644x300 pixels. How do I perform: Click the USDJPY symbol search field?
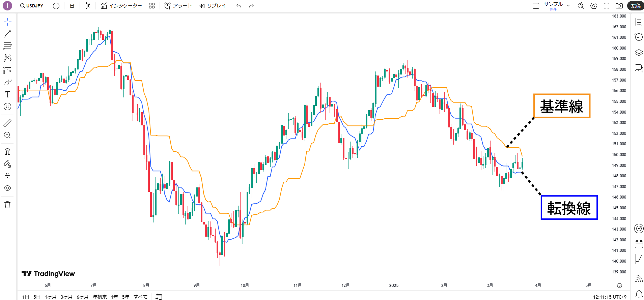(32, 6)
